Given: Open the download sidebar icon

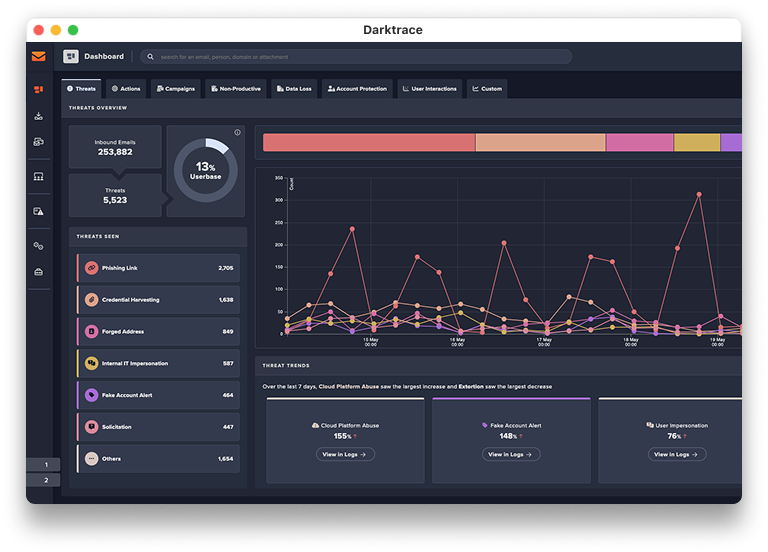Looking at the screenshot, I should coord(39,116).
